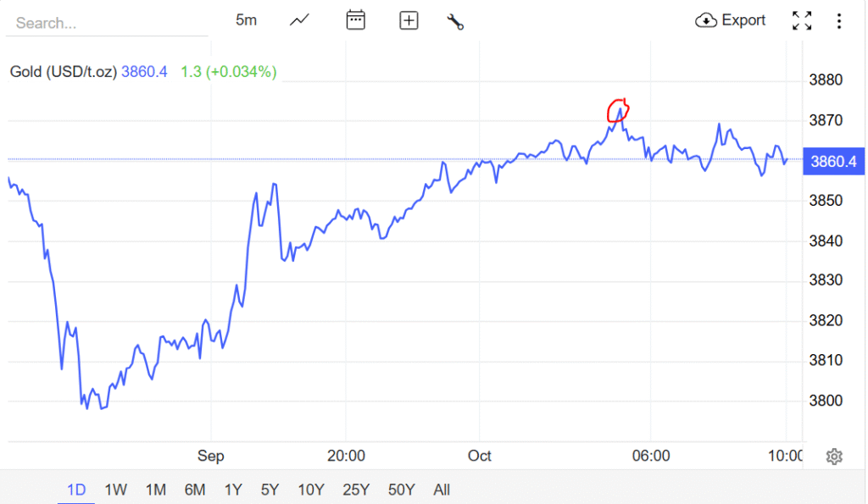Enter fullscreen with the expand icon

coord(801,20)
